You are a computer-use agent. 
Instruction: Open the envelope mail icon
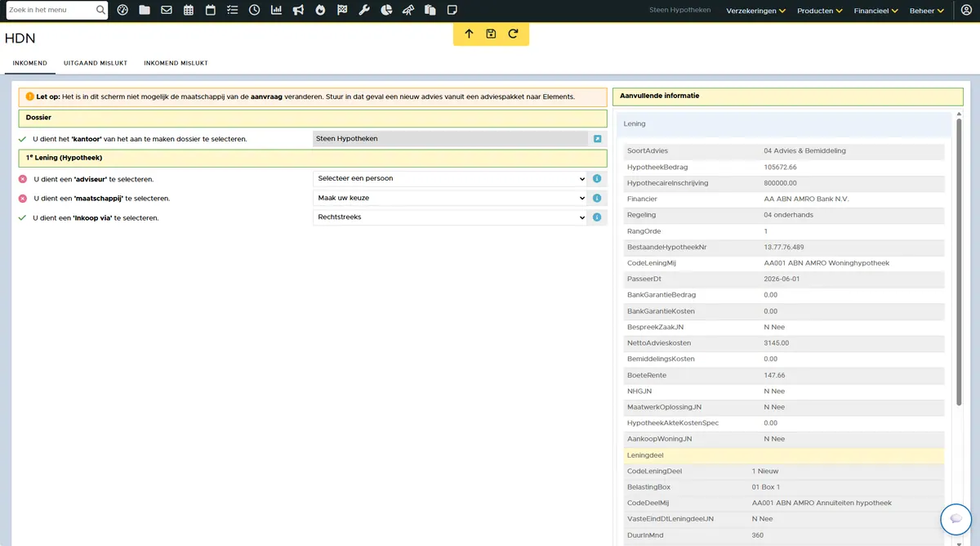click(167, 11)
